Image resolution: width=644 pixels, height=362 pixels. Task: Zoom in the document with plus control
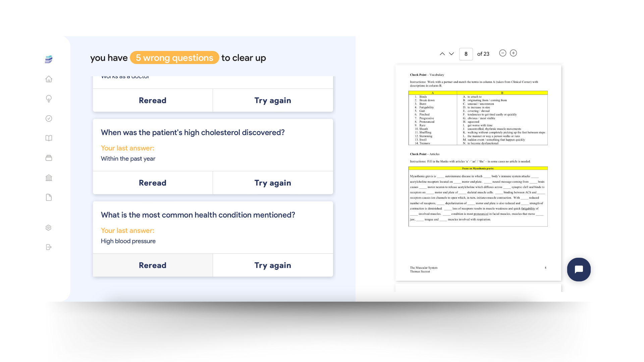[513, 53]
